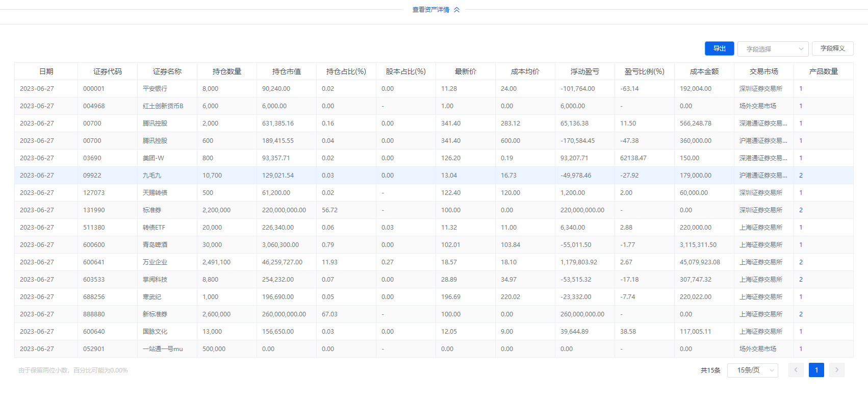
Task: Select profit ratio 62138.47 cell
Action: coord(645,158)
